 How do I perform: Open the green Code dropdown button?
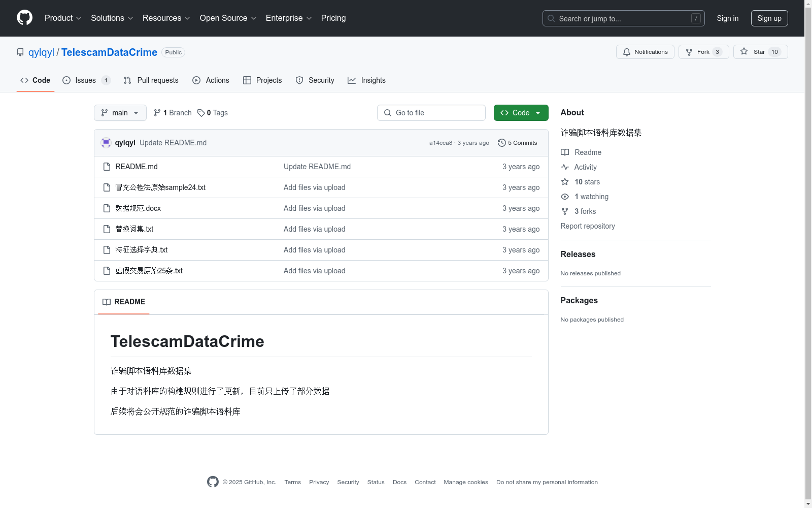521,113
